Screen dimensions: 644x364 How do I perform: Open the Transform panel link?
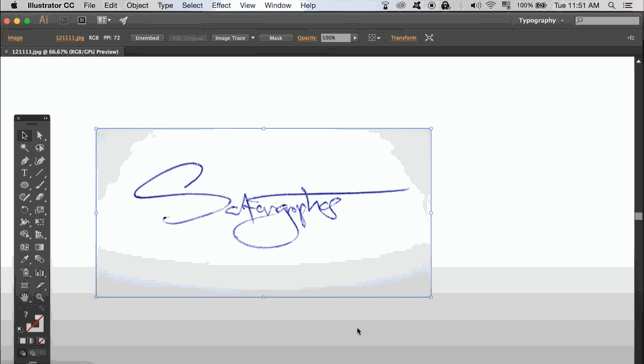[403, 37]
